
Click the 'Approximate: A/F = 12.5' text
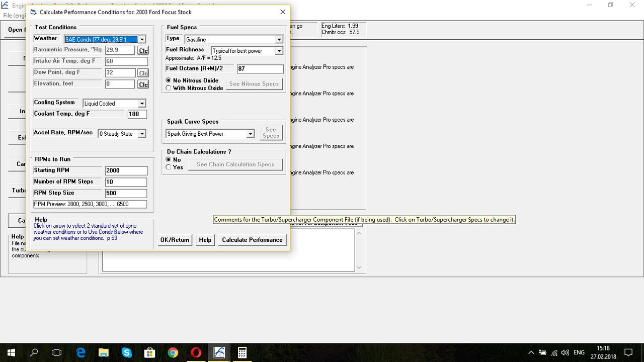click(194, 58)
